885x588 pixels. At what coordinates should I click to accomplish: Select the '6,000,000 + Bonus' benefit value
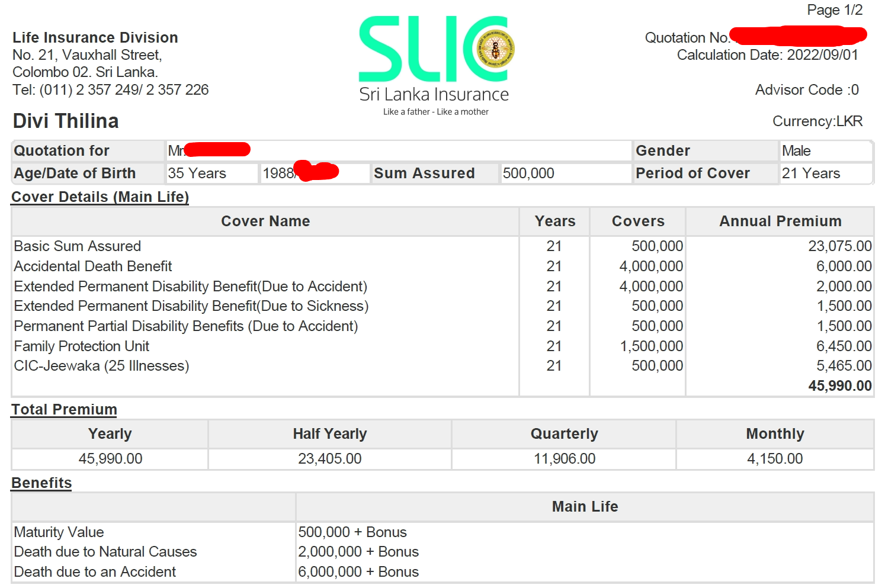coord(358,572)
